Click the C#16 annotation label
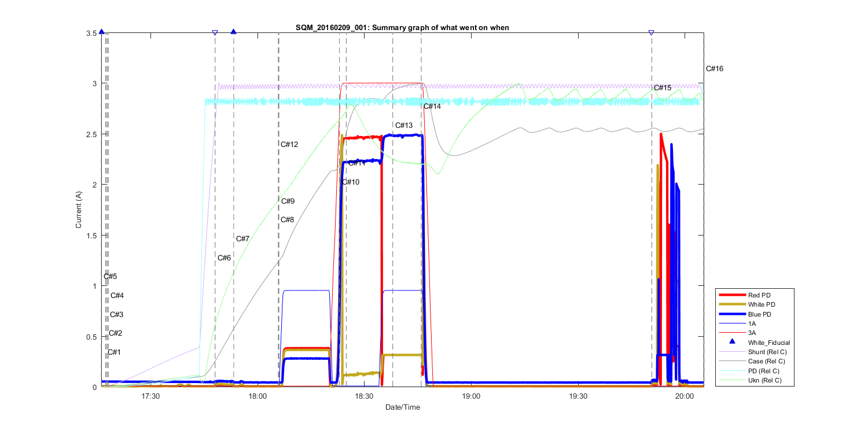The height and width of the screenshot is (434, 868). (x=715, y=69)
